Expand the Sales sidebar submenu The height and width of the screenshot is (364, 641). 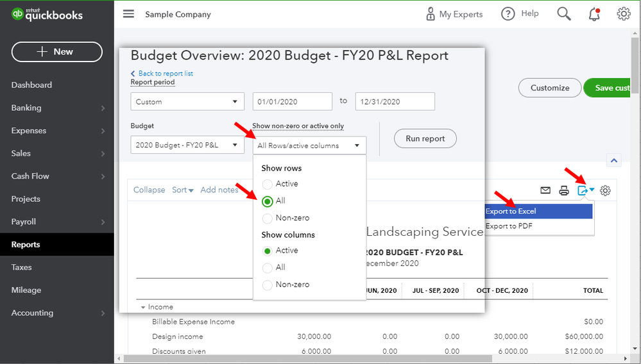tap(103, 154)
